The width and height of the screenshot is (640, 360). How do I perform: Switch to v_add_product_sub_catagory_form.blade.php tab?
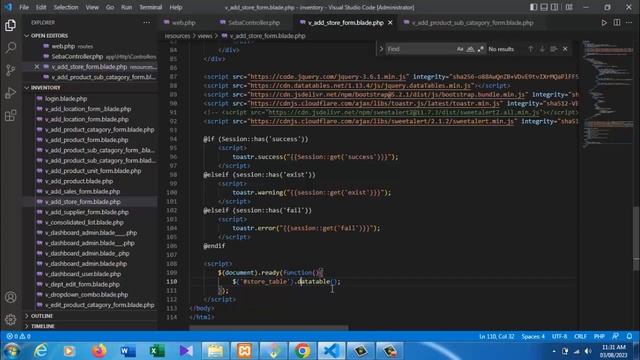[x=472, y=23]
